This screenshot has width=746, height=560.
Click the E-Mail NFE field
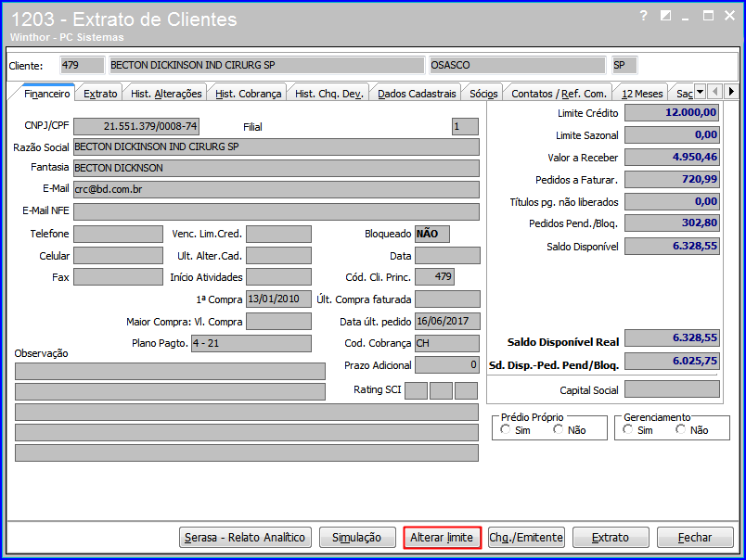[277, 211]
